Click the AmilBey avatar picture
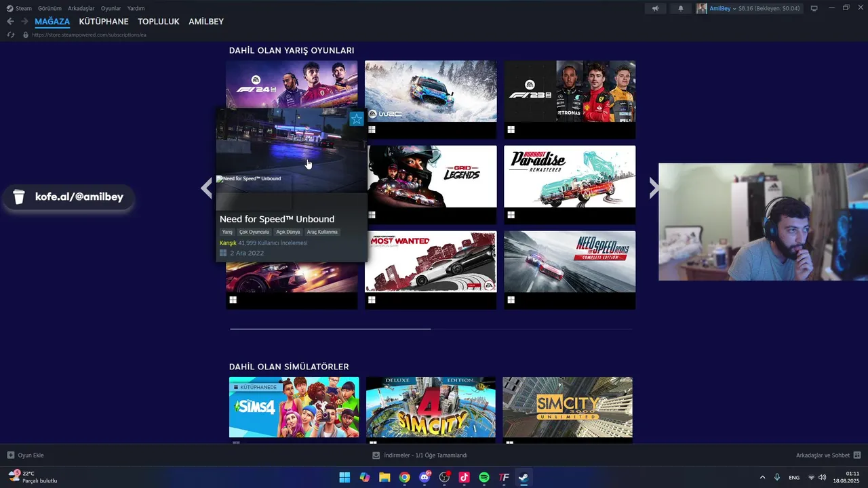This screenshot has width=868, height=488. point(702,8)
